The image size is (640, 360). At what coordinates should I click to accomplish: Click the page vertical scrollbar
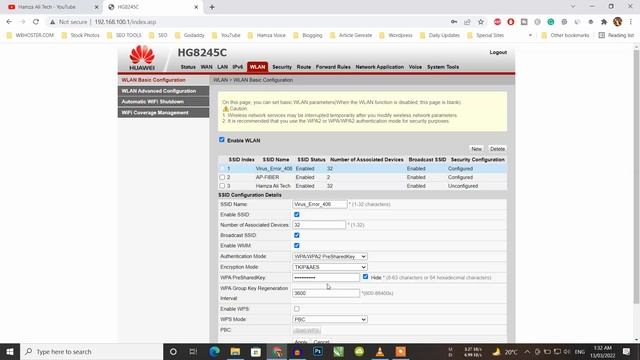(x=636, y=176)
